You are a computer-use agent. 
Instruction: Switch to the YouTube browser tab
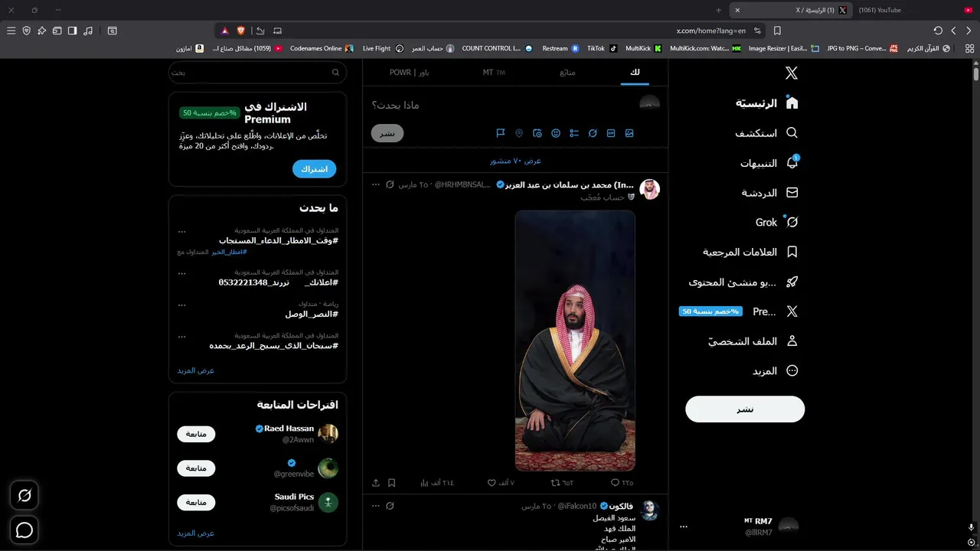915,10
